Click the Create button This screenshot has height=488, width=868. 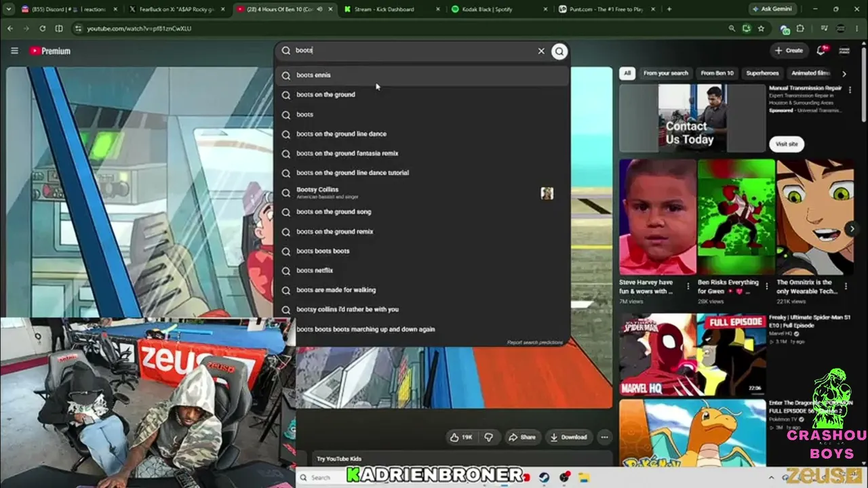click(789, 50)
